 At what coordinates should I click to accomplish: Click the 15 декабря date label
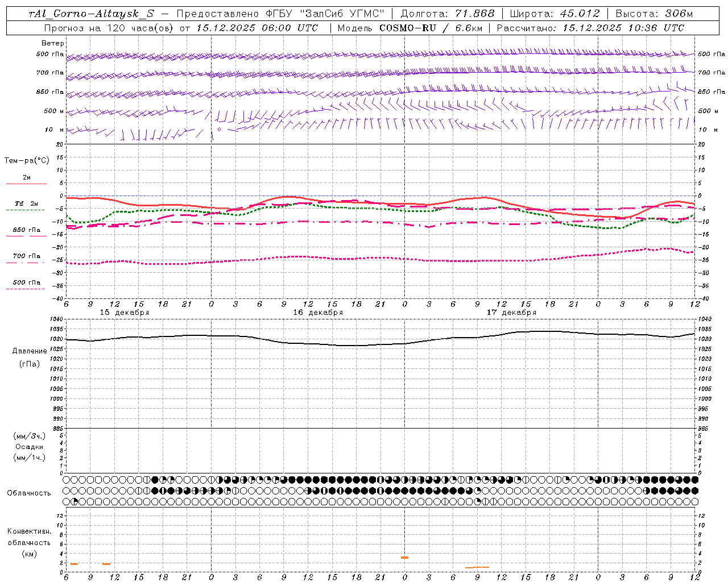(x=125, y=313)
